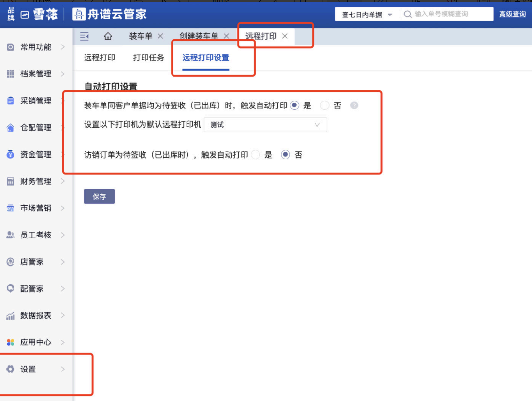This screenshot has width=532, height=401.
Task: Click the home icon tab
Action: coord(108,36)
